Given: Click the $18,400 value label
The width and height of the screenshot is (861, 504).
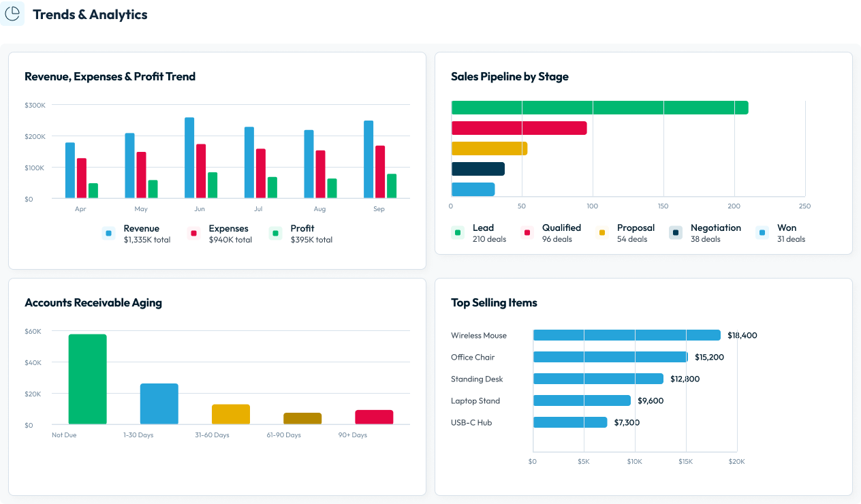Looking at the screenshot, I should click(x=742, y=335).
